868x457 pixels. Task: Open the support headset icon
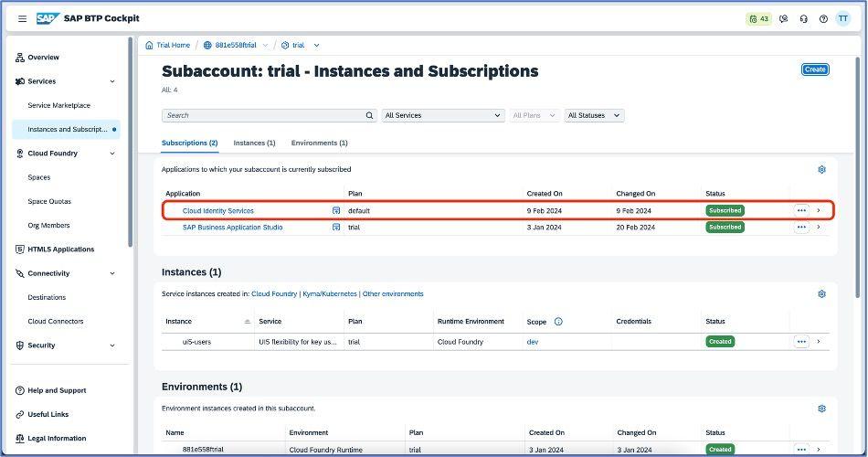click(804, 19)
